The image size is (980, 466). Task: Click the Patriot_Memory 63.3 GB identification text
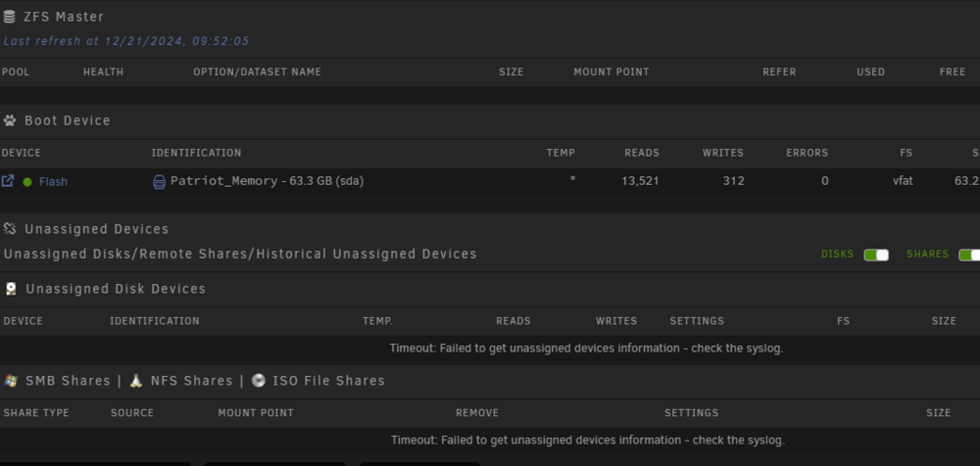point(267,181)
